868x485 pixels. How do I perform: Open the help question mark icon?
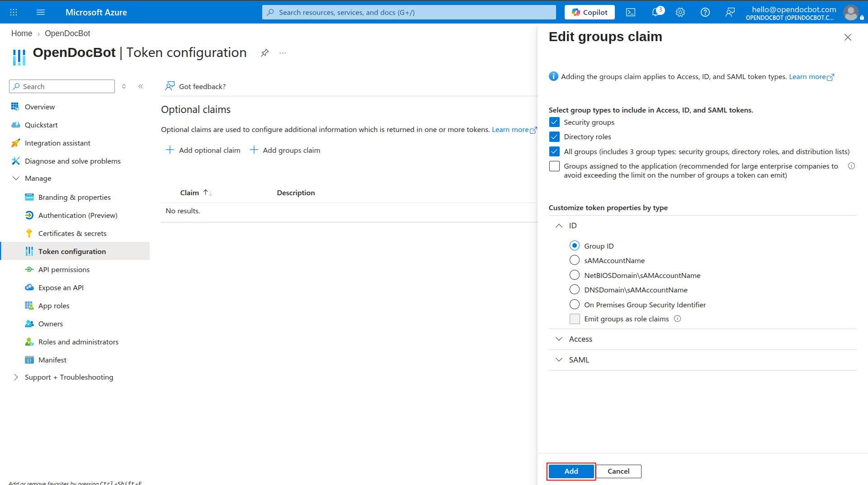click(x=705, y=12)
